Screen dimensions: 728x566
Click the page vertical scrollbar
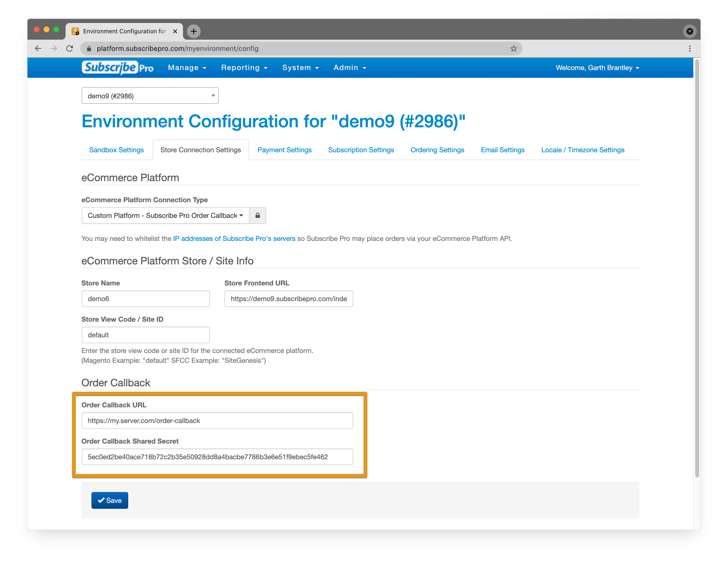click(x=697, y=268)
